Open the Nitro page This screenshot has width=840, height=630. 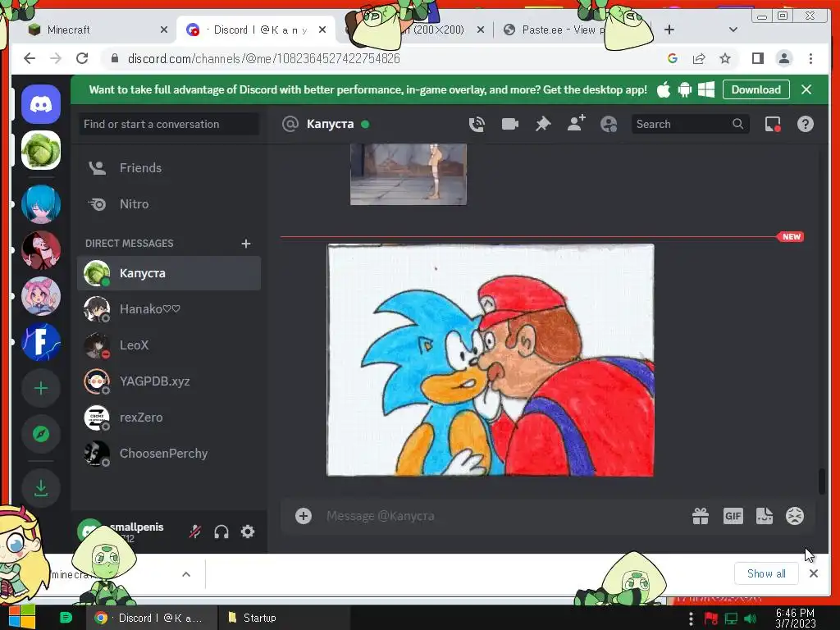[x=169, y=204]
